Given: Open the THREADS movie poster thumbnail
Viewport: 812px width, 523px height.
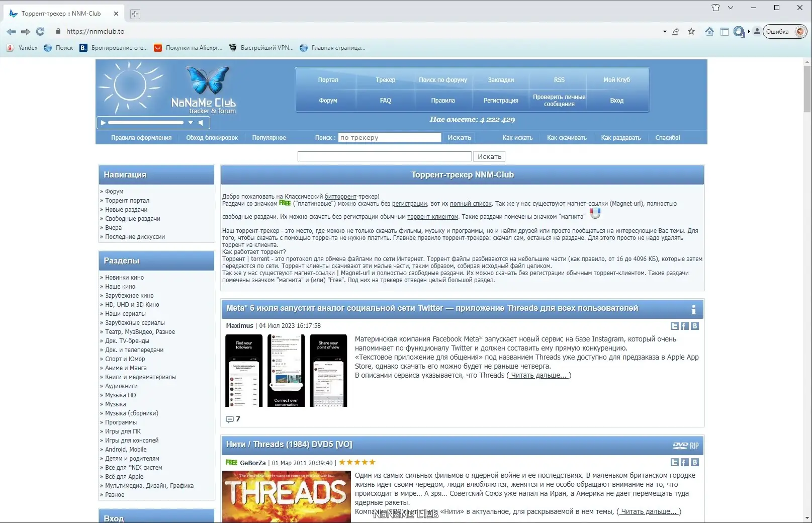Looking at the screenshot, I should [x=287, y=496].
